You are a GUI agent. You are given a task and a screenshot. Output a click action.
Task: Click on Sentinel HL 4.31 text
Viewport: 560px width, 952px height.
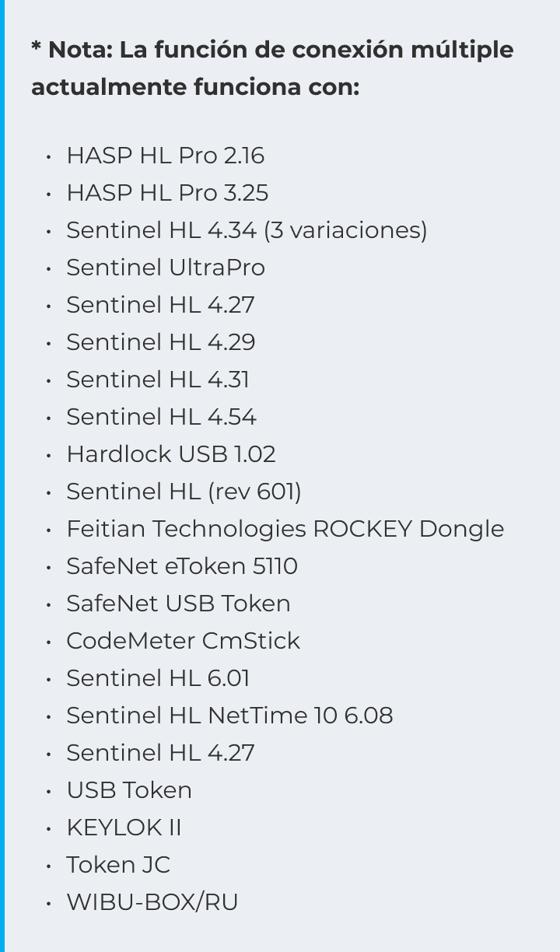pyautogui.click(x=158, y=380)
